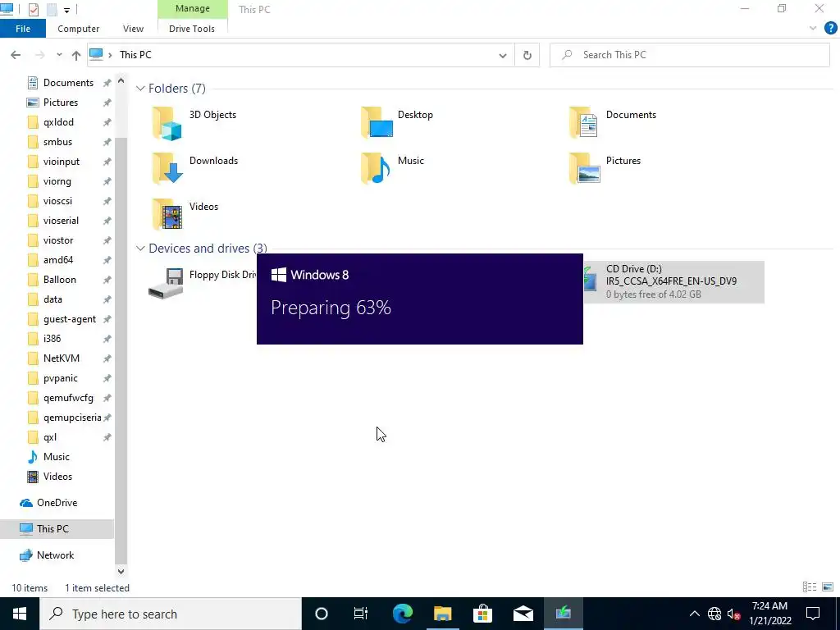This screenshot has width=840, height=630.
Task: Click navigation pane scrollbar down arrow
Action: 121,571
